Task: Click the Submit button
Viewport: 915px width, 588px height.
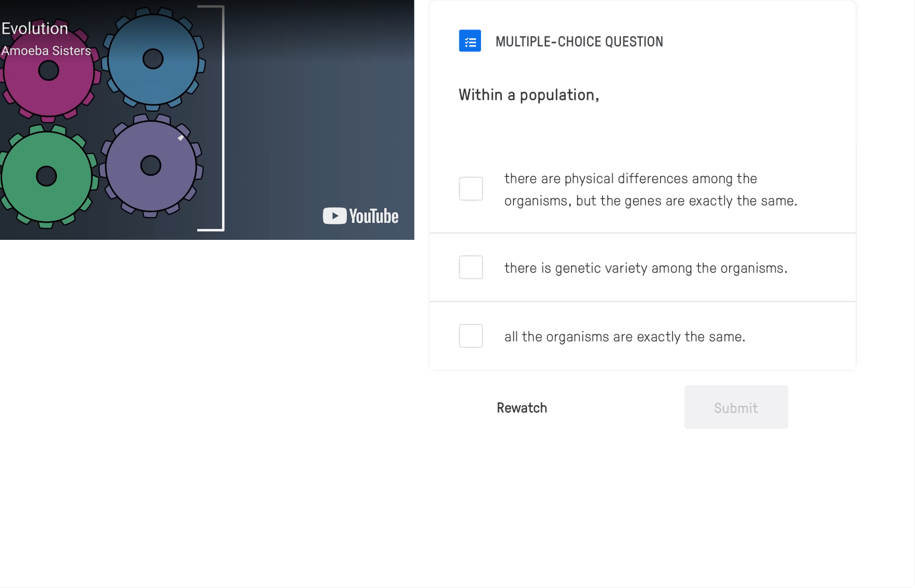Action: [736, 407]
